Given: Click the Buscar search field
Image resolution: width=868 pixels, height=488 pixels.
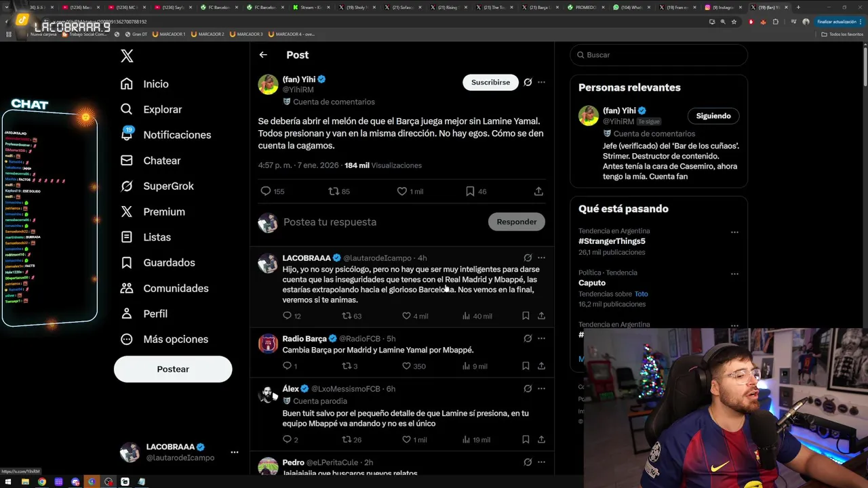Looking at the screenshot, I should click(658, 55).
